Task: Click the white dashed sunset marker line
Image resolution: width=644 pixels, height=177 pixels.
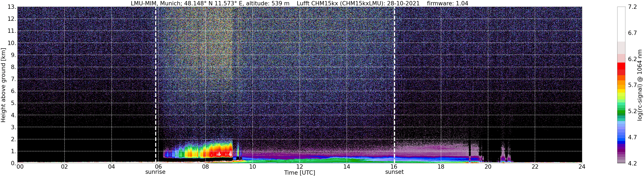Action: click(394, 85)
